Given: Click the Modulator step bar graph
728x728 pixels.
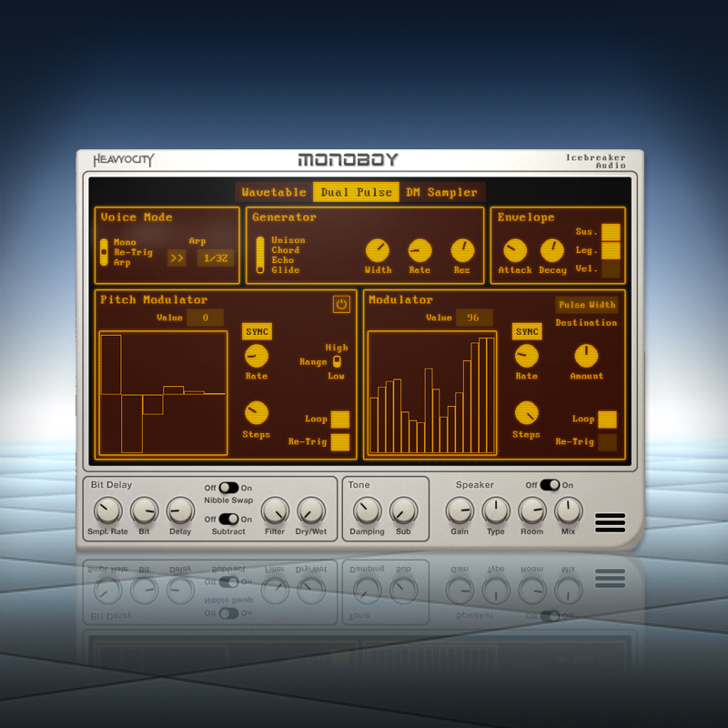Looking at the screenshot, I should (x=431, y=393).
